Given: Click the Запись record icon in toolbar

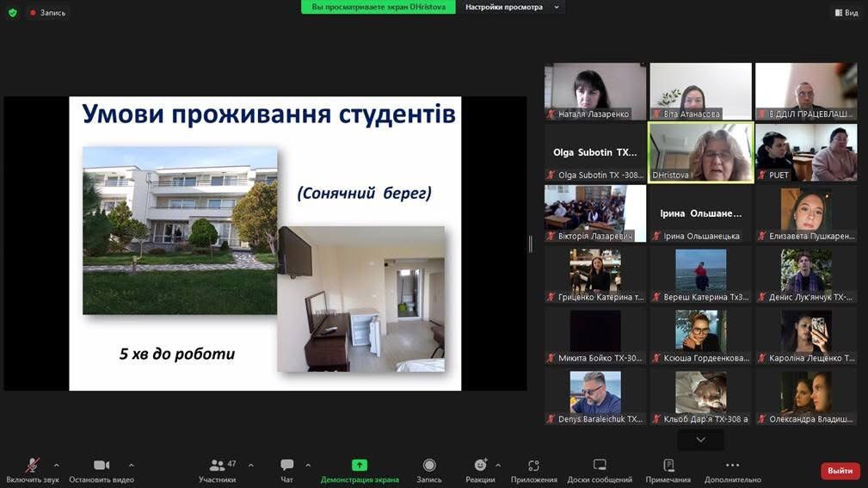Looking at the screenshot, I should 429,466.
